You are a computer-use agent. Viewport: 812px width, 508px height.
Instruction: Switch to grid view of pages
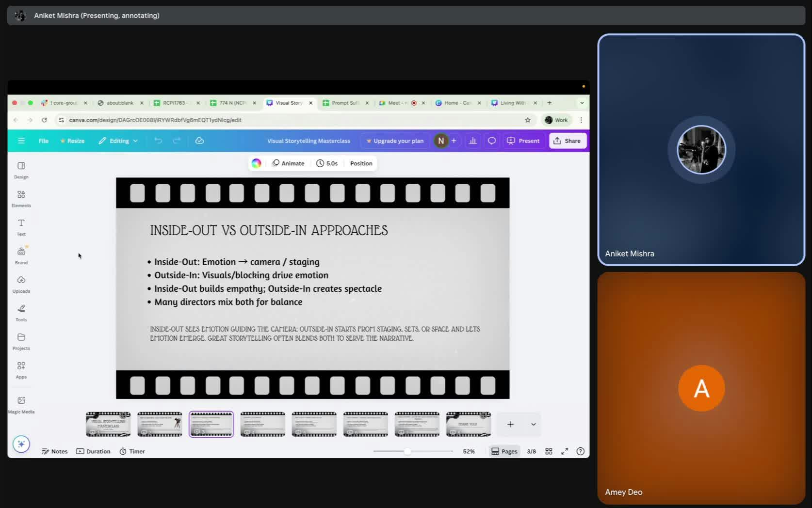point(549,451)
